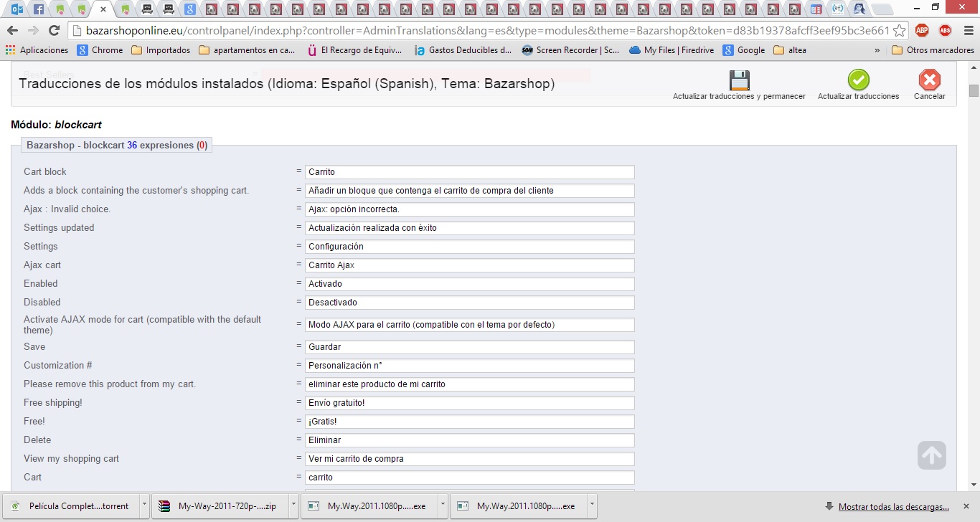Open the 'El Recargo de Equiv...' bookmark
980x522 pixels.
click(355, 50)
